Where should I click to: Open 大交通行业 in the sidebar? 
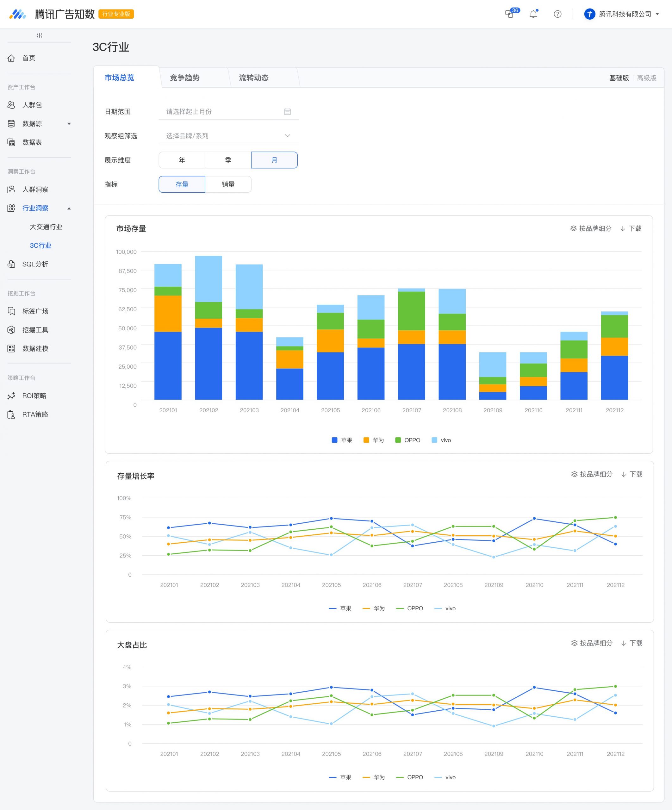click(x=46, y=227)
